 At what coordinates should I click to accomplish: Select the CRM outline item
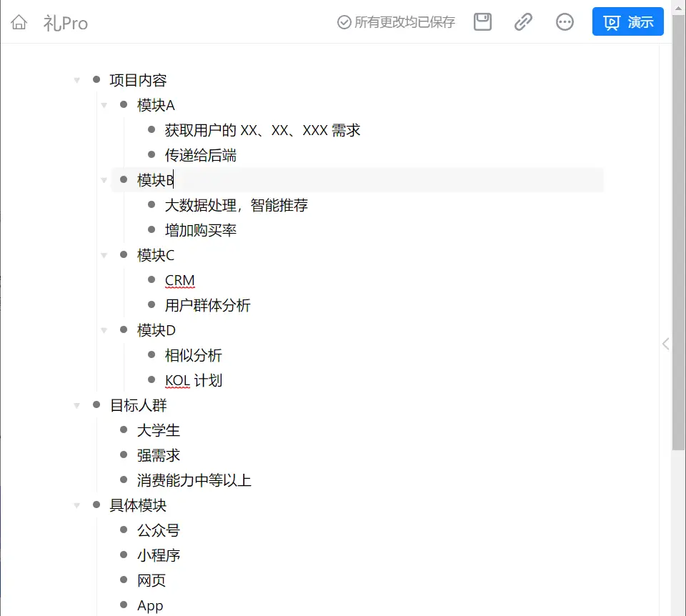click(179, 280)
